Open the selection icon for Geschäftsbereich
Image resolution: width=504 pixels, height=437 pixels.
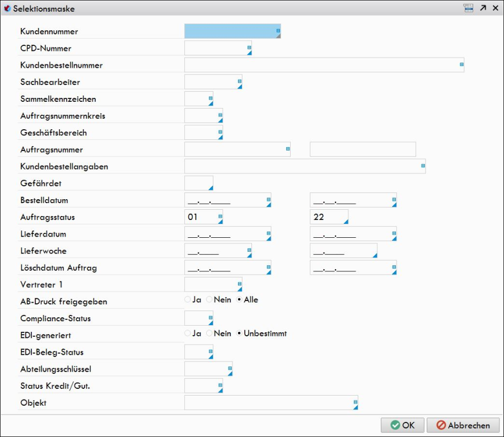220,132
